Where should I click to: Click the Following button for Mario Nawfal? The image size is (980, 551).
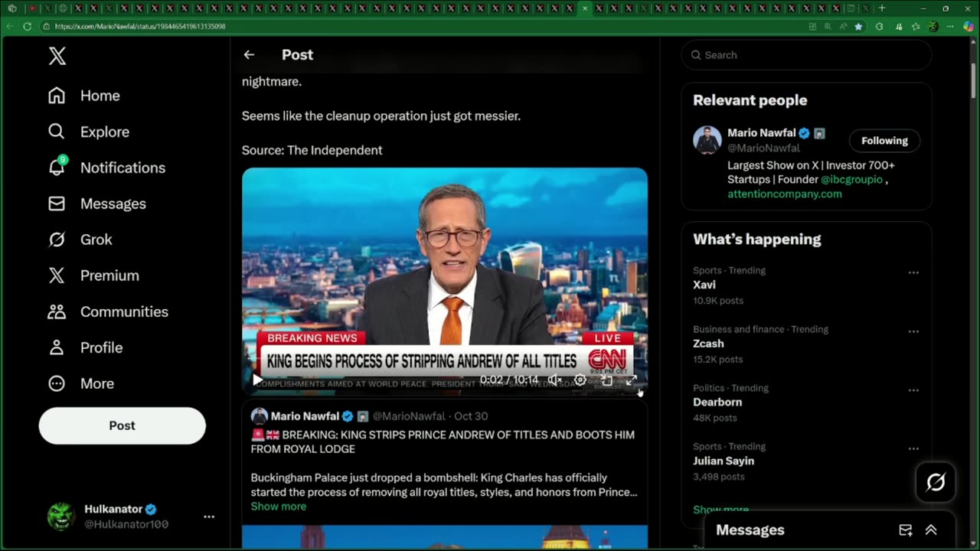[x=884, y=141]
